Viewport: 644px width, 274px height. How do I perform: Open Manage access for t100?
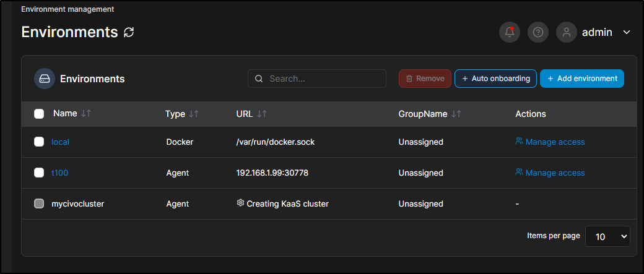550,173
